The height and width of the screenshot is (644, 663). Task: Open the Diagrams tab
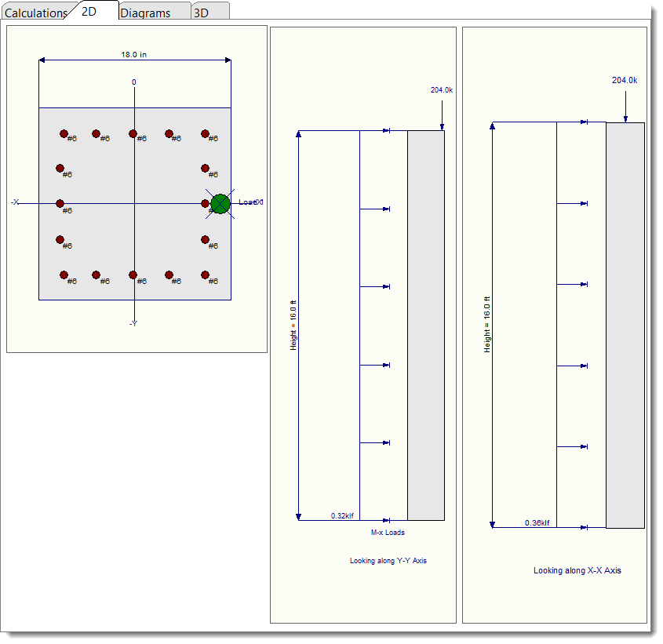pyautogui.click(x=145, y=13)
